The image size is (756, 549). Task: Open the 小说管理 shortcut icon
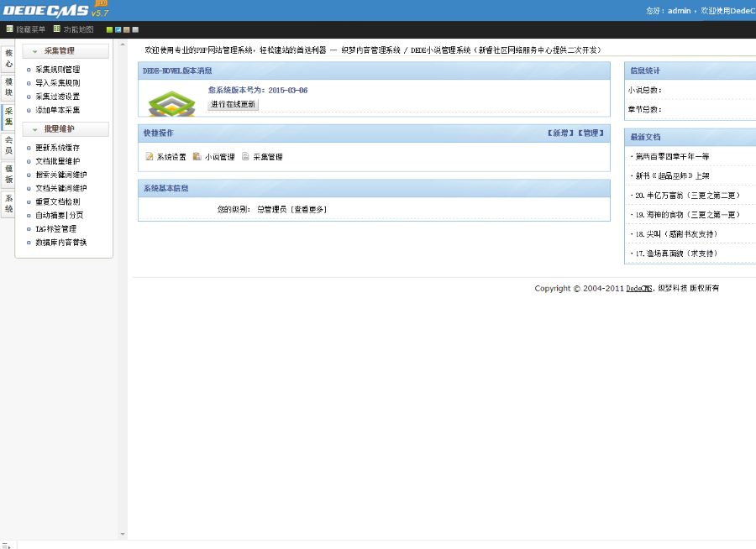tap(197, 156)
